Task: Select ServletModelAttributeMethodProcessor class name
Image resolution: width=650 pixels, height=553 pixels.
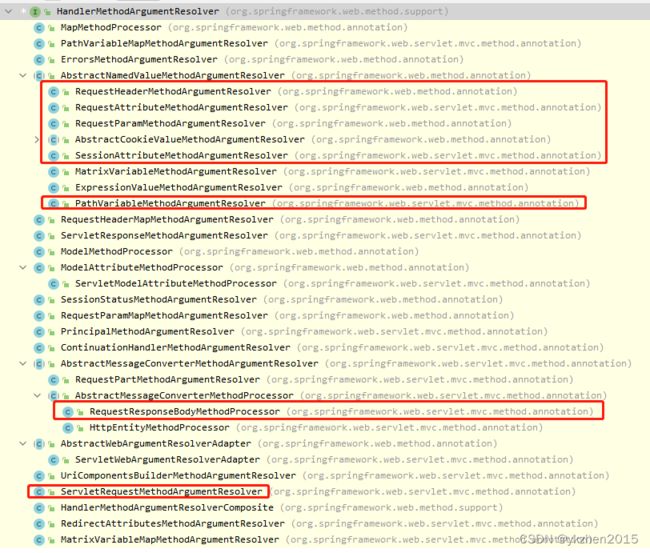Action: coord(176,284)
